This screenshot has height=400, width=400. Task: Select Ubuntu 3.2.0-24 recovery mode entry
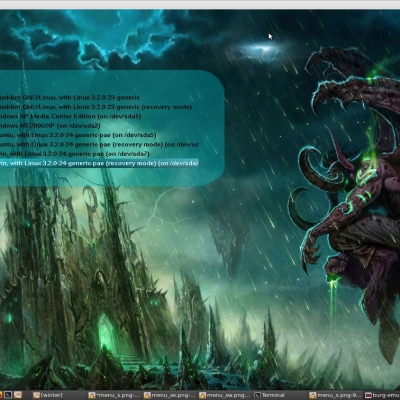click(x=99, y=144)
